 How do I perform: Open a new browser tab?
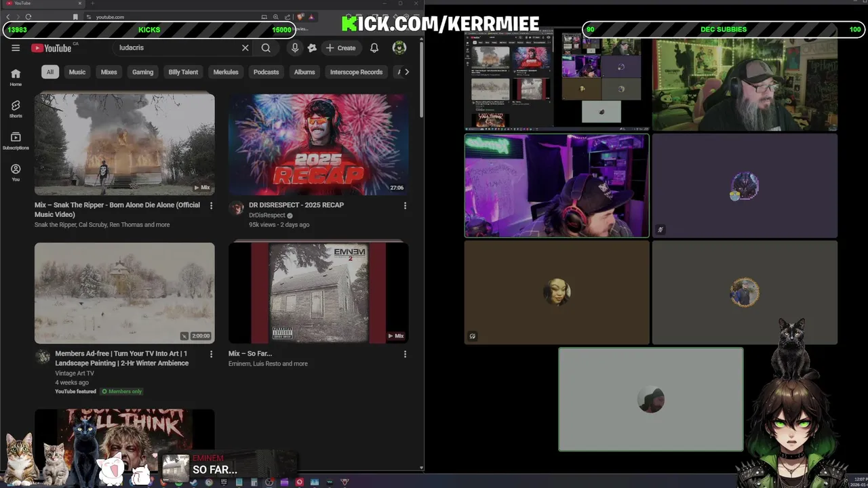92,3
